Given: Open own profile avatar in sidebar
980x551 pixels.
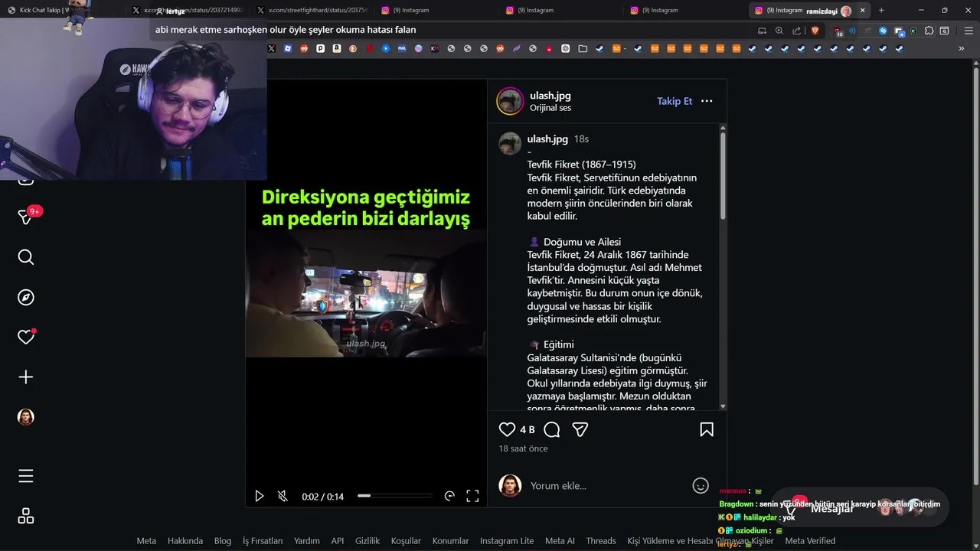Looking at the screenshot, I should coord(26,417).
